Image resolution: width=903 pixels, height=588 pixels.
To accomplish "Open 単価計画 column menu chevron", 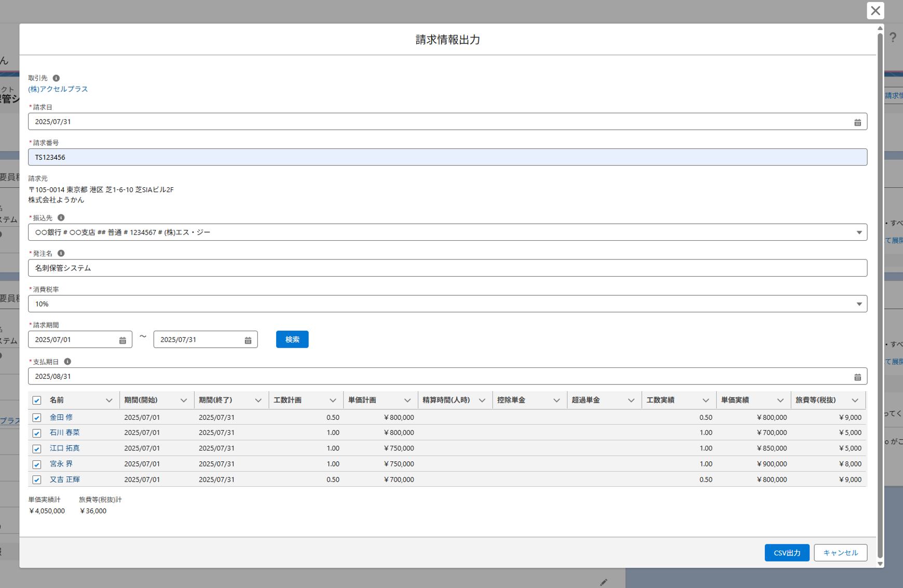I will click(x=407, y=400).
